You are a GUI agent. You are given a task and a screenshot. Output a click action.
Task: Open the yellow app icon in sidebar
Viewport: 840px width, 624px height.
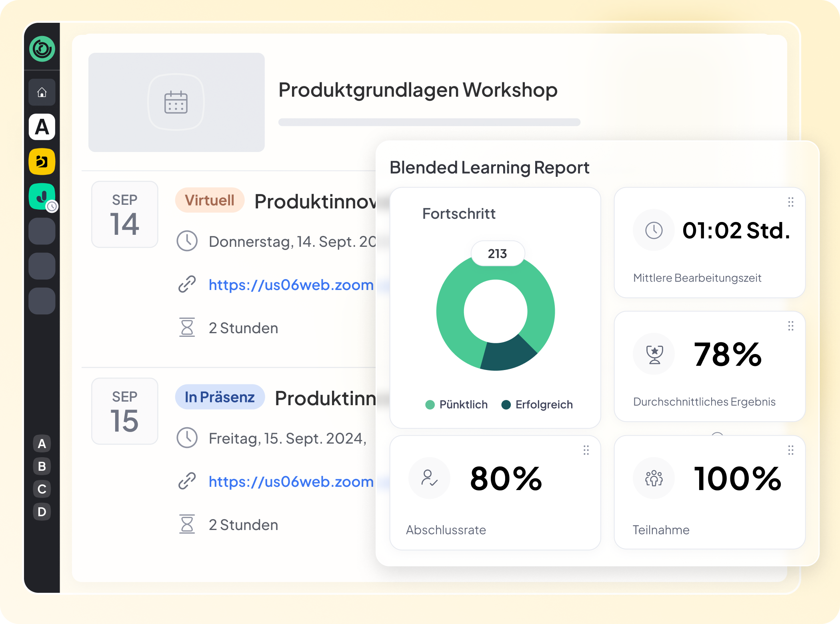[42, 162]
